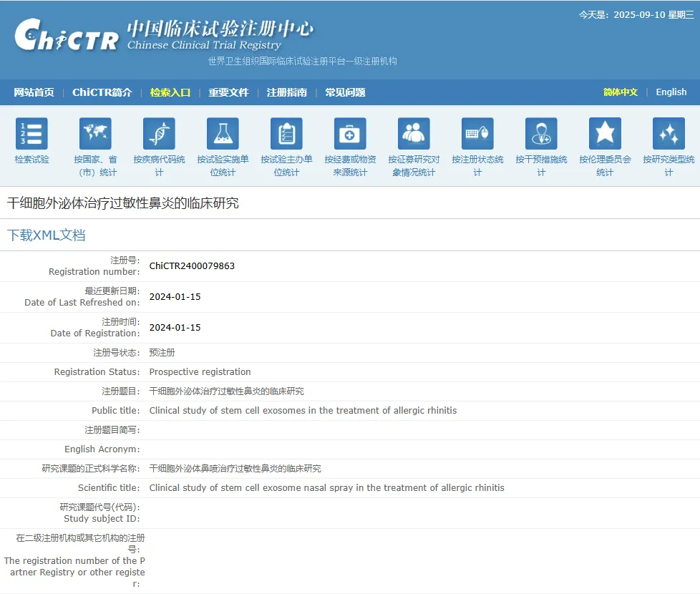Open the flask implementing institution statistics icon
This screenshot has height=594, width=700.
point(223,134)
